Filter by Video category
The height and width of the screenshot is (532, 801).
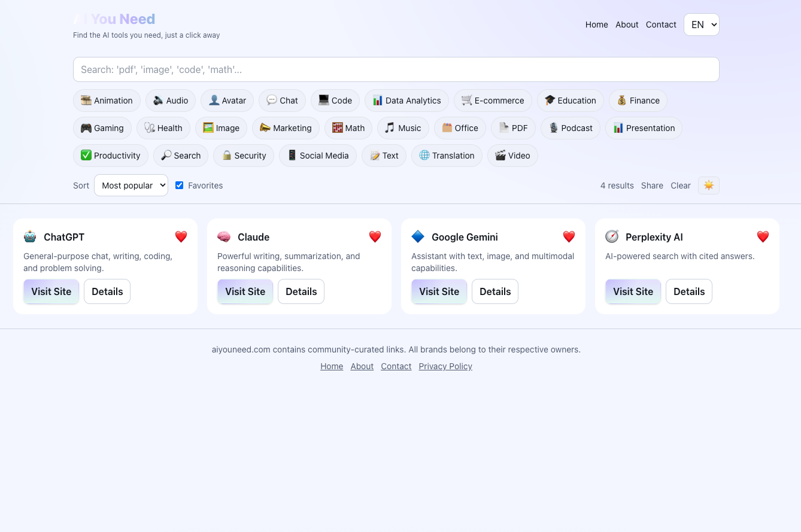pyautogui.click(x=512, y=156)
